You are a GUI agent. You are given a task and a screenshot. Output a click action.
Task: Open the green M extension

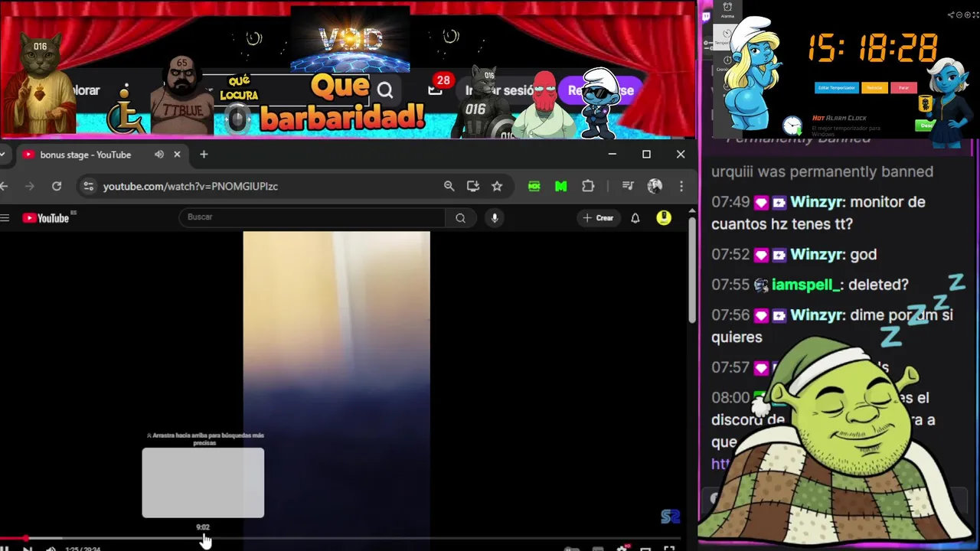point(561,186)
